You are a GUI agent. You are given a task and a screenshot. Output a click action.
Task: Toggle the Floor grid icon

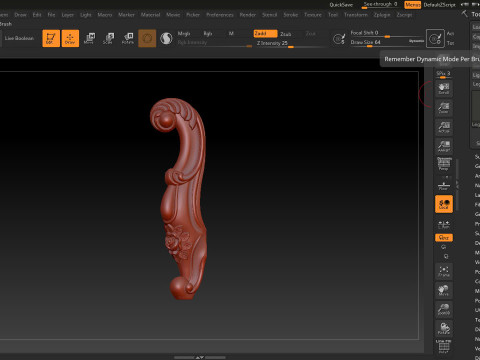pyautogui.click(x=444, y=185)
